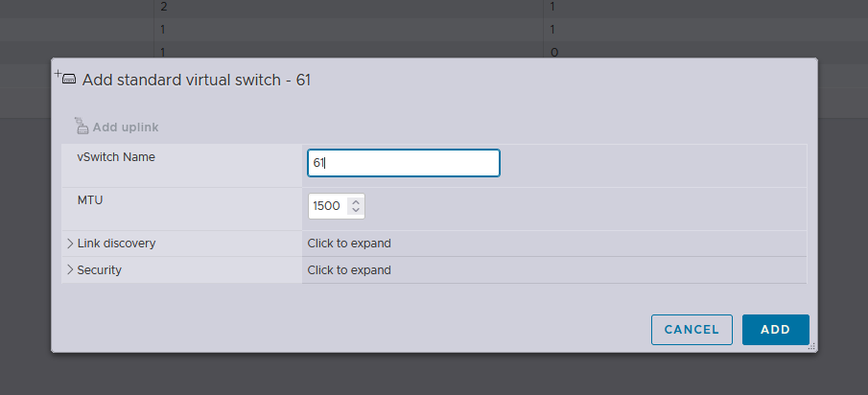The image size is (868, 395).
Task: Focus the vSwitch Name text field
Action: click(403, 163)
